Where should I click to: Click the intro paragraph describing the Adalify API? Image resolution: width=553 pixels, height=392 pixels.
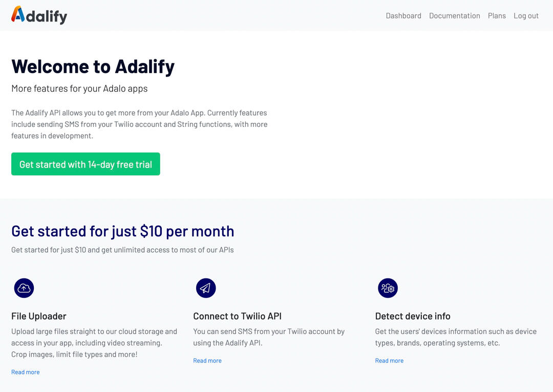click(x=139, y=124)
